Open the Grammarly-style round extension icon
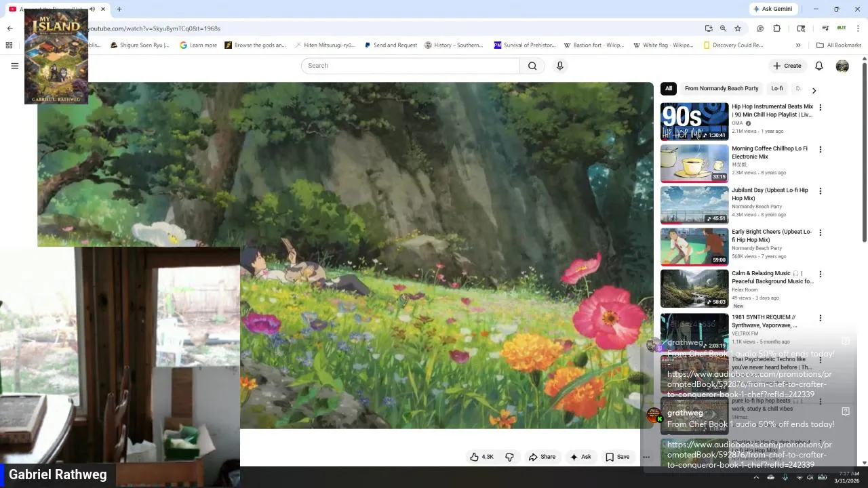868x488 pixels. click(x=760, y=28)
